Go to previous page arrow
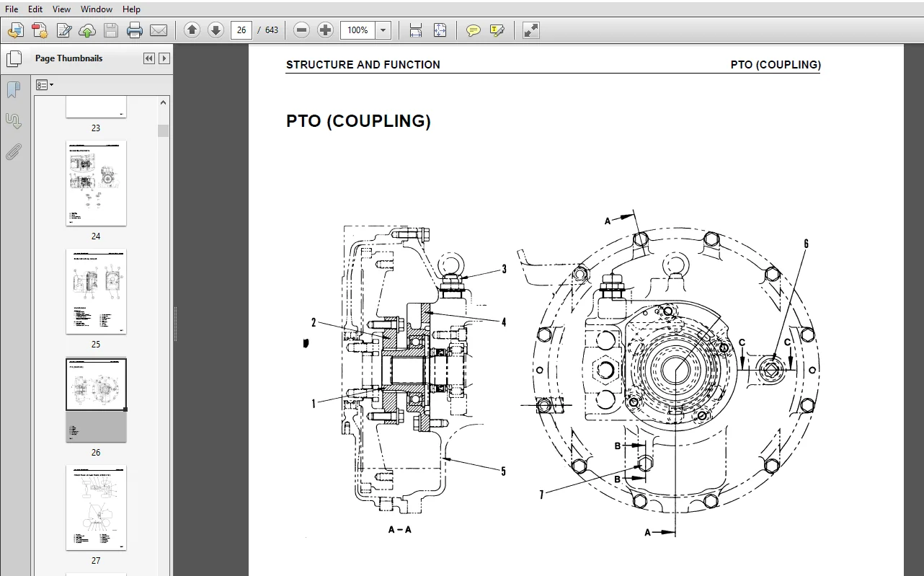The image size is (924, 576). point(192,30)
